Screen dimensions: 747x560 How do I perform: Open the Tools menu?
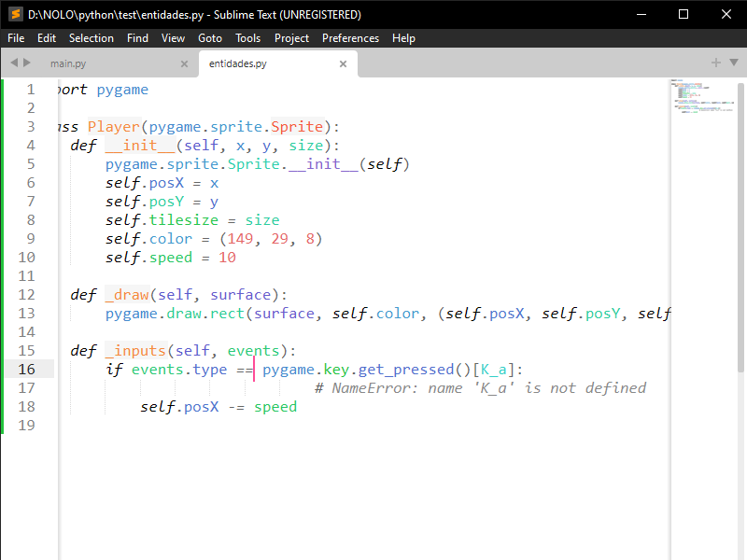(248, 38)
